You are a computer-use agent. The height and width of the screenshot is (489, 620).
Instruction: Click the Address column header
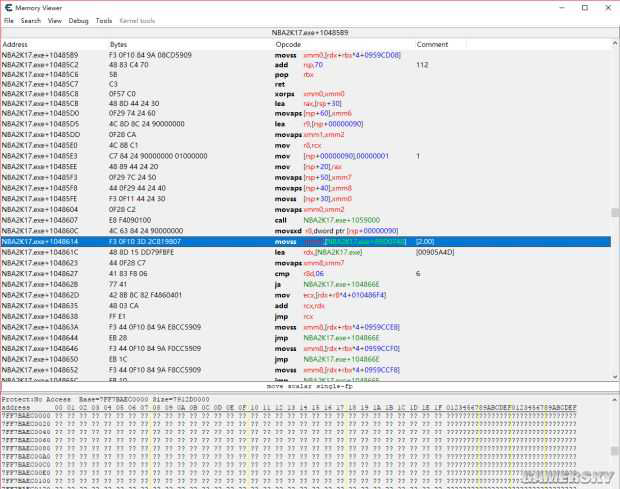16,44
